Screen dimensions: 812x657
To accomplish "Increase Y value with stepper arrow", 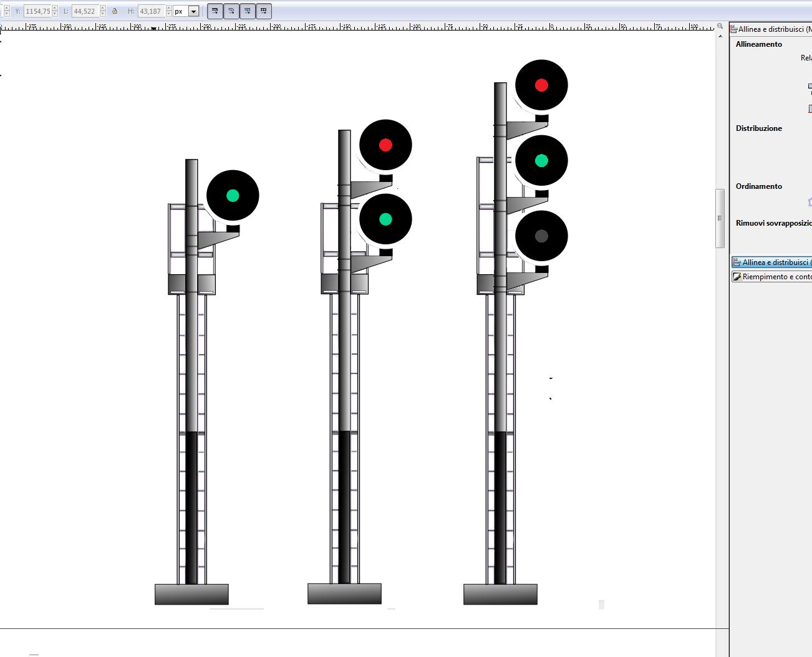I will click(x=55, y=8).
